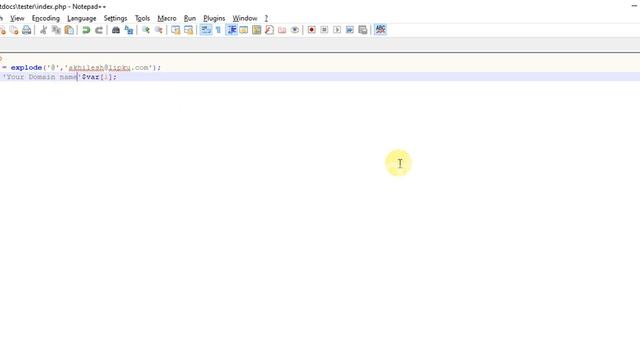Click the word explode in the code

tap(27, 68)
